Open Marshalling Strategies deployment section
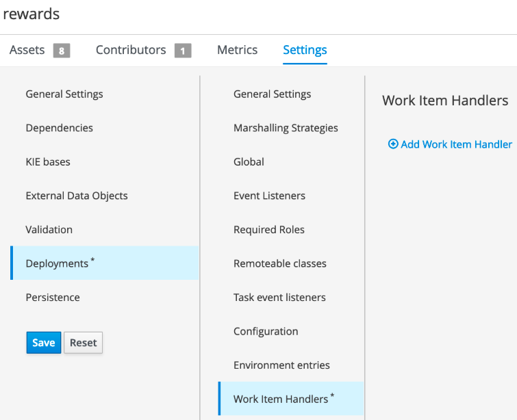Image resolution: width=517 pixels, height=420 pixels. point(286,128)
